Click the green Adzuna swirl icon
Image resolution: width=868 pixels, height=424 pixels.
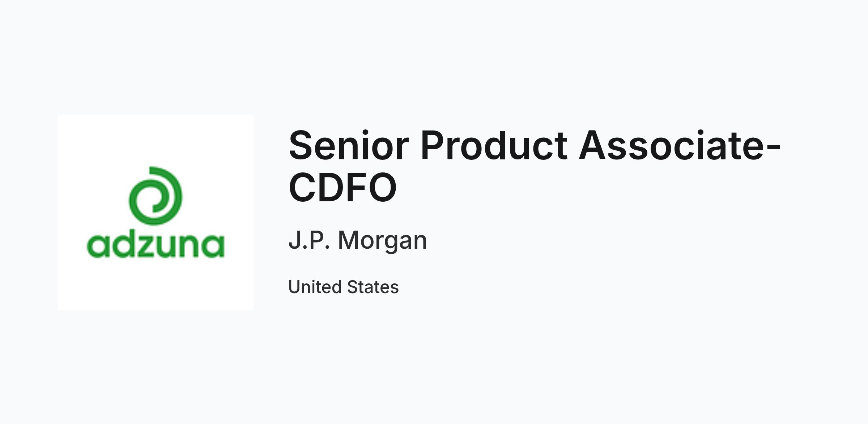pos(156,196)
